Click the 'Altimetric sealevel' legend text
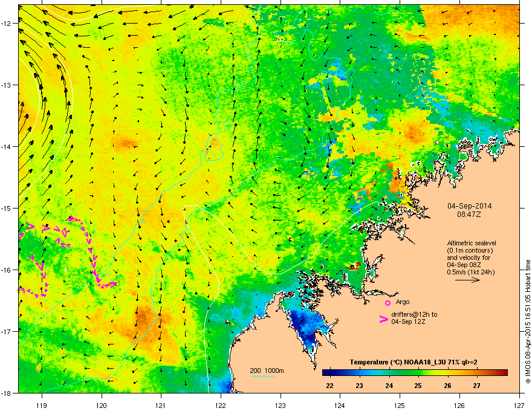This screenshot has width=532, height=411. [472, 243]
